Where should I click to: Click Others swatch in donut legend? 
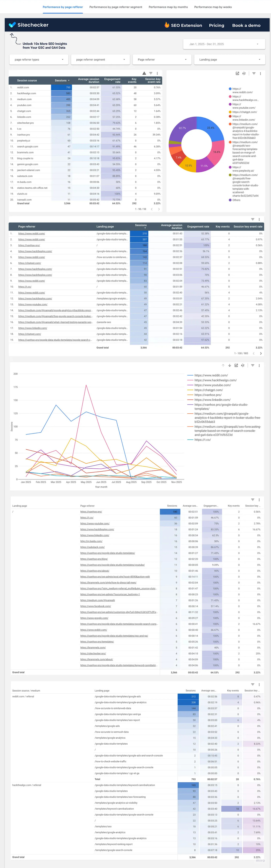(230, 200)
